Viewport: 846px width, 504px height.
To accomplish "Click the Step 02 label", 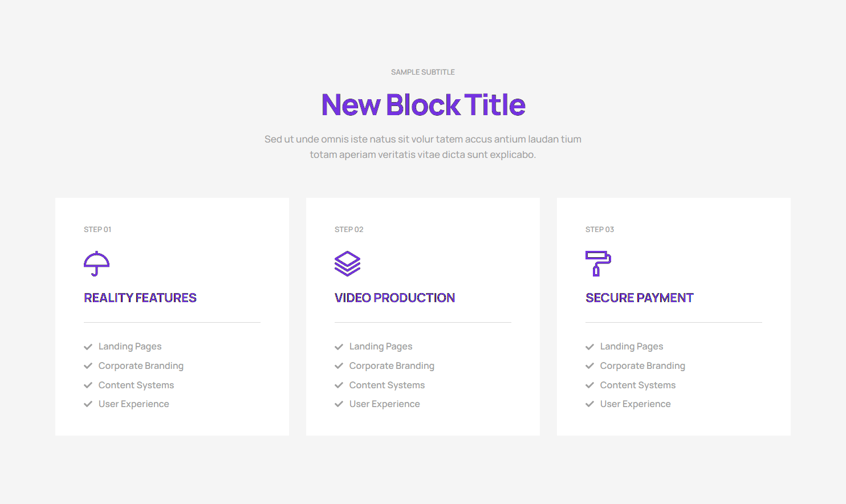I will coord(349,230).
